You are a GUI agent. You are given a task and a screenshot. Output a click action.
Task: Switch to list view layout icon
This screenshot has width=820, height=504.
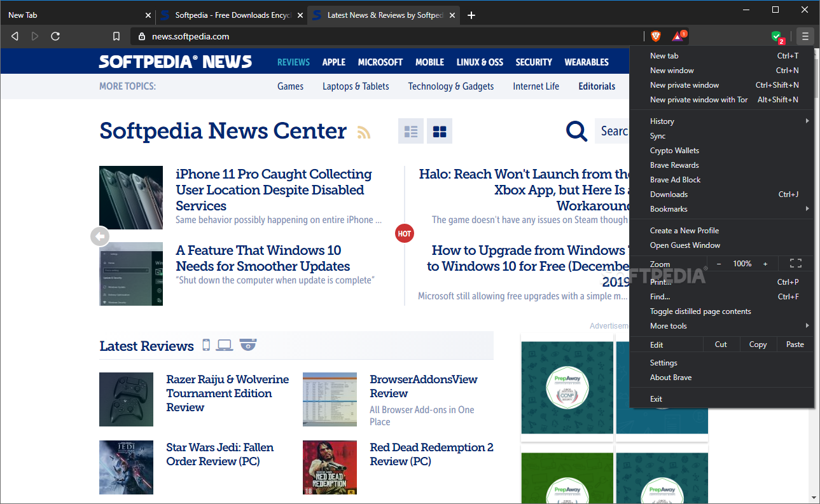411,132
